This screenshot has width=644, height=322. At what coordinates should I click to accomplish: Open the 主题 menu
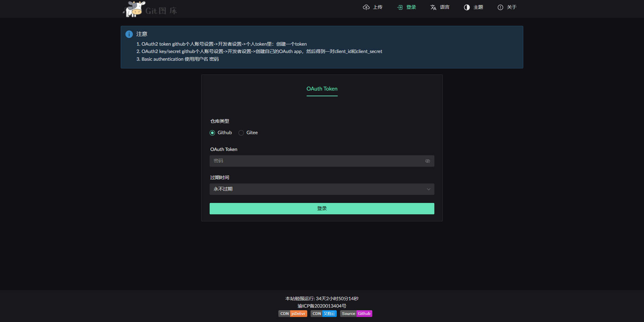tap(473, 7)
